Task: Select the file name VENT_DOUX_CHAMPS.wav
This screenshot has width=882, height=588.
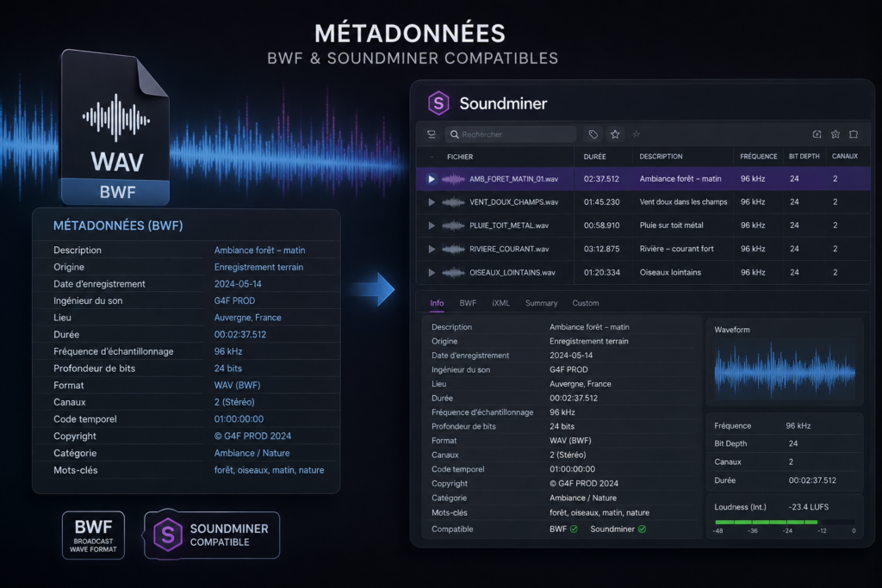Action: coord(513,201)
